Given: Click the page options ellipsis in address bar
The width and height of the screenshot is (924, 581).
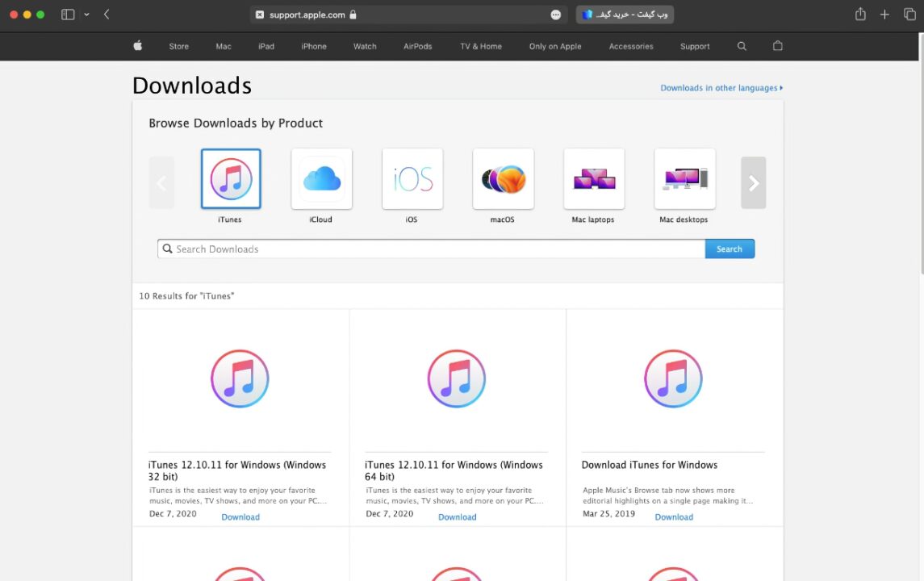Looking at the screenshot, I should pos(556,15).
